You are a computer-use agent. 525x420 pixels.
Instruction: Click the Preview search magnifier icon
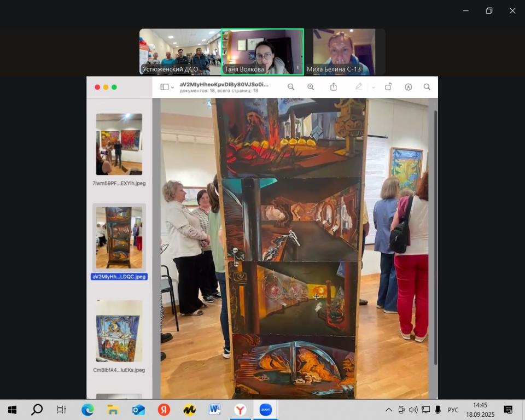point(427,87)
